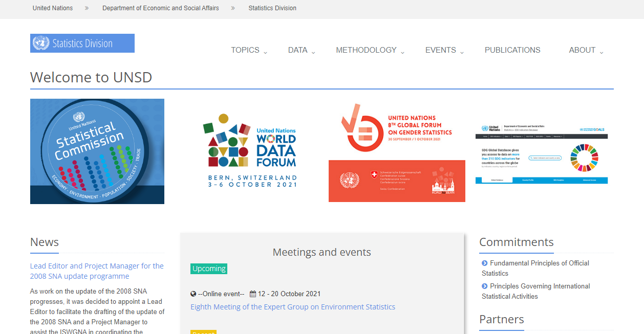Open Department of Economic and Social Affairs breadcrumb

(161, 8)
